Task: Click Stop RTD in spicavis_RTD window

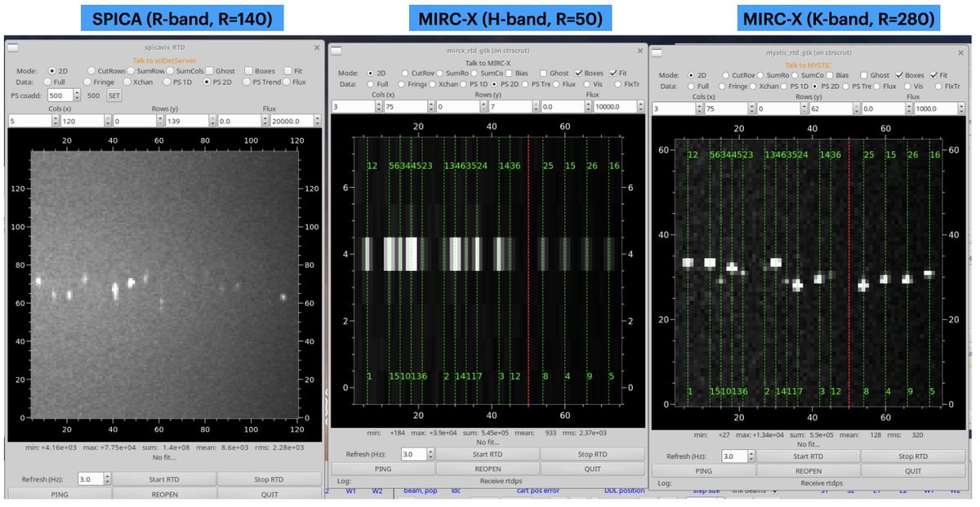Action: click(269, 479)
